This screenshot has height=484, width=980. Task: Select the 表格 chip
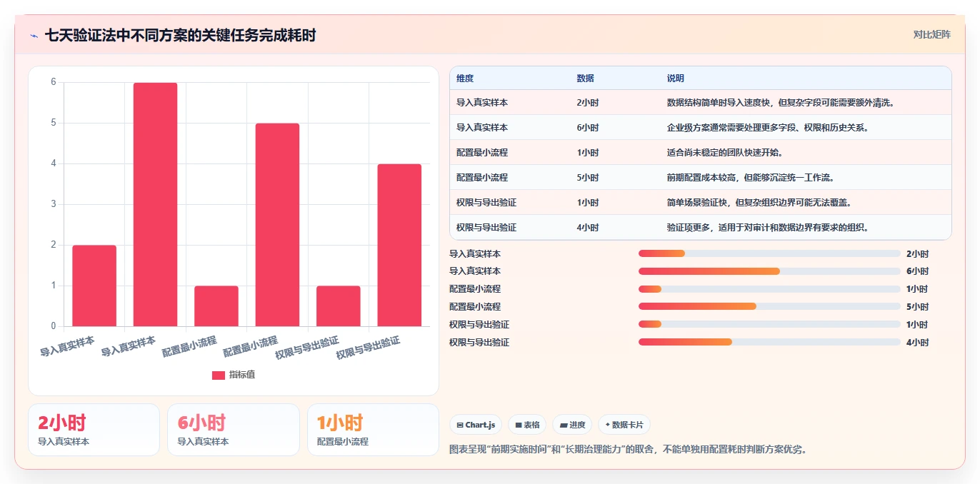pyautogui.click(x=527, y=425)
